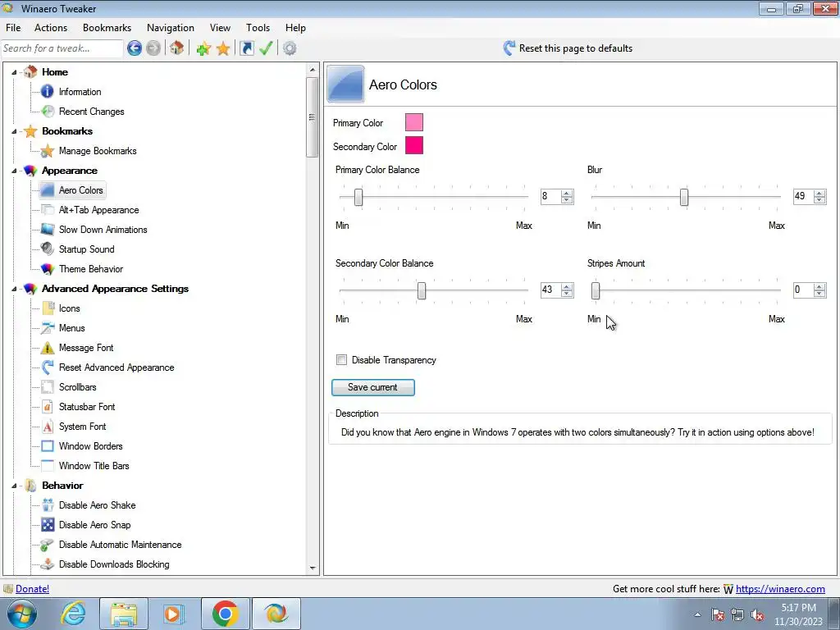Open Internet Explorer from the taskbar
This screenshot has width=840, height=630.
coord(73,614)
